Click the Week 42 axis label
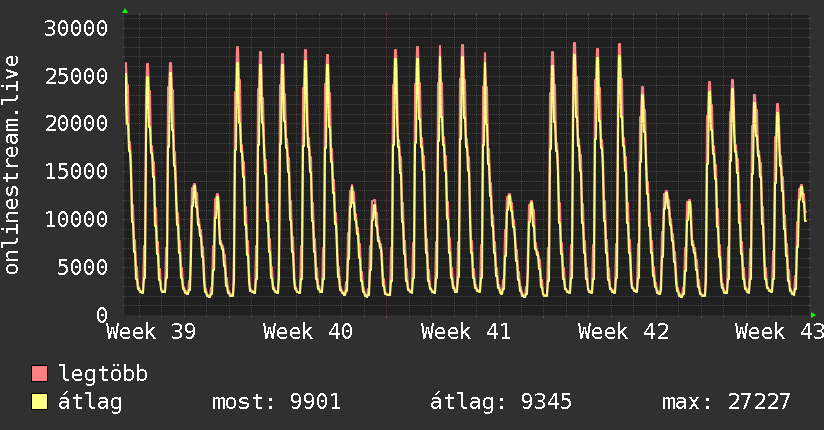This screenshot has height=430, width=824. pos(623,332)
